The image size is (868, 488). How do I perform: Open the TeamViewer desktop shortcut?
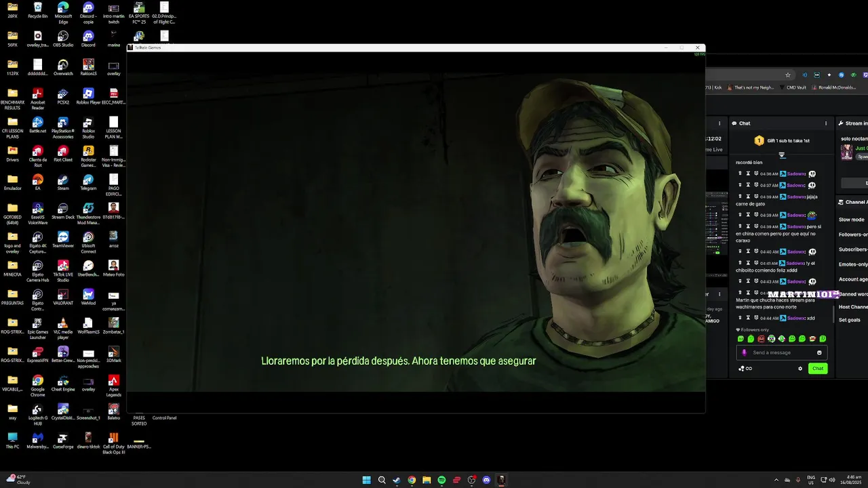62,239
